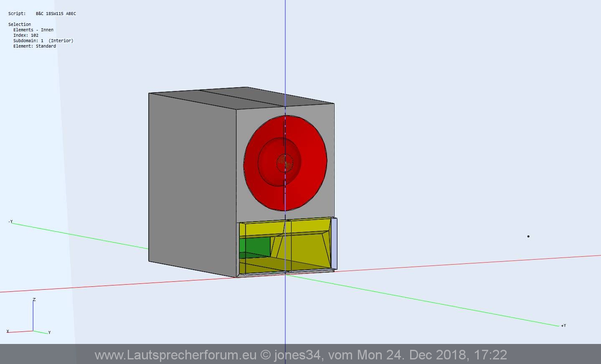Click the black observation point dot
Image resolution: width=601 pixels, height=364 pixels.
[528, 236]
